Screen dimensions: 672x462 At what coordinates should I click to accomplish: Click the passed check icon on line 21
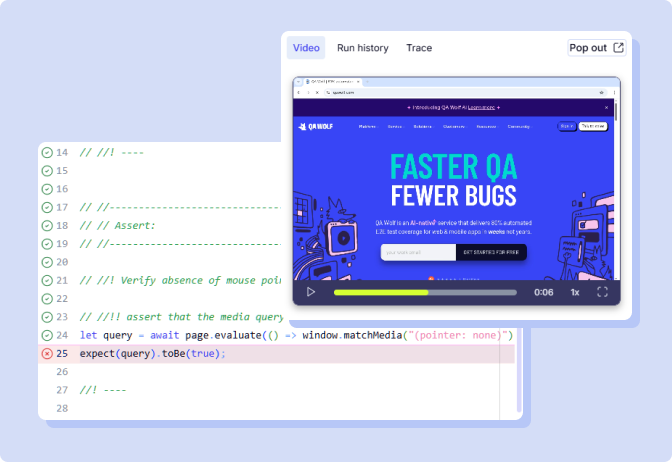coord(47,281)
